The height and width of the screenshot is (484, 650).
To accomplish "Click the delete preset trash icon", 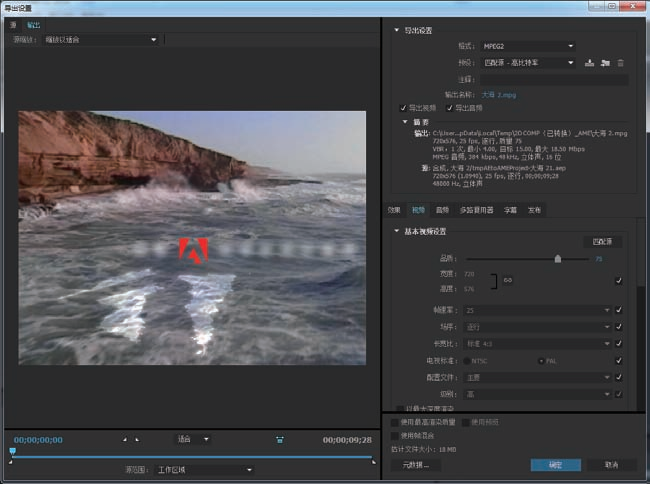I will (620, 62).
